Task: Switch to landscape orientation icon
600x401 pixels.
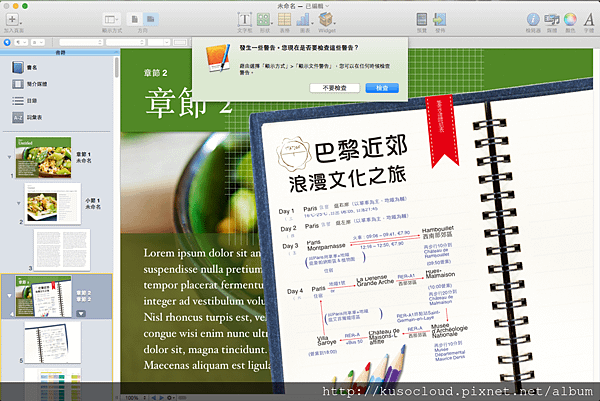Action: tap(151, 19)
